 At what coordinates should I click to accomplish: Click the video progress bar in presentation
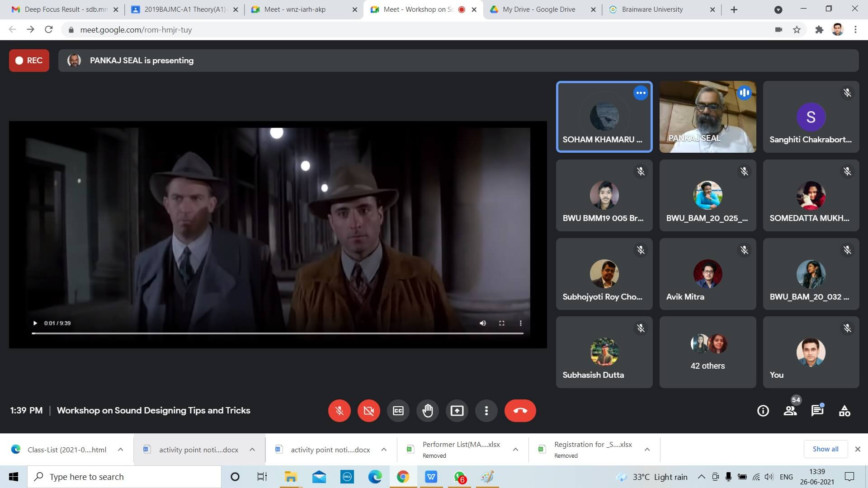[277, 333]
